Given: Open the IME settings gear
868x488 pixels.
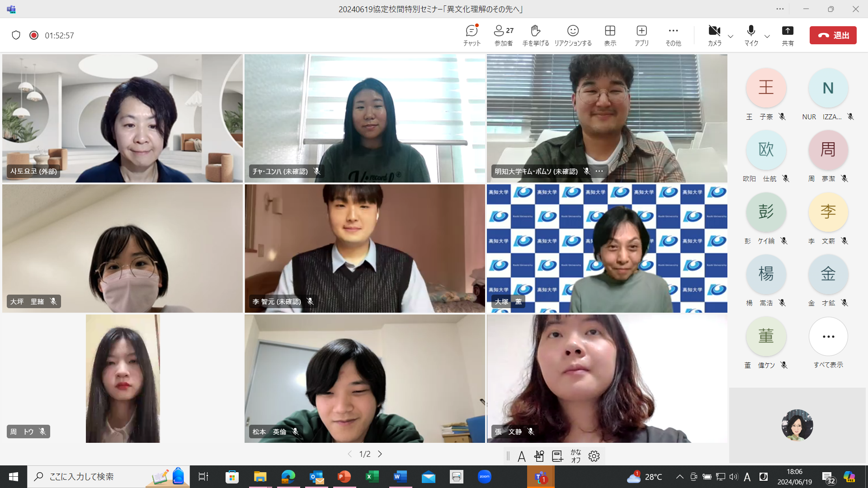Looking at the screenshot, I should 594,456.
